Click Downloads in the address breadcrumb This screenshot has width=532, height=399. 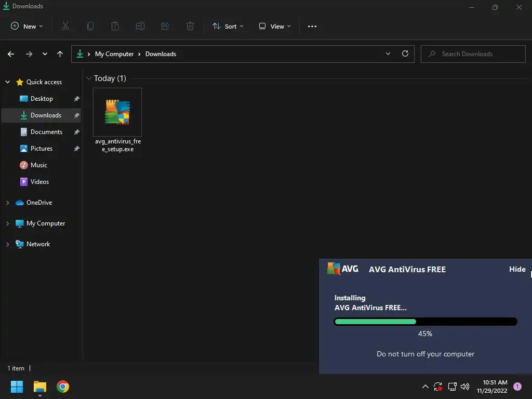click(161, 54)
